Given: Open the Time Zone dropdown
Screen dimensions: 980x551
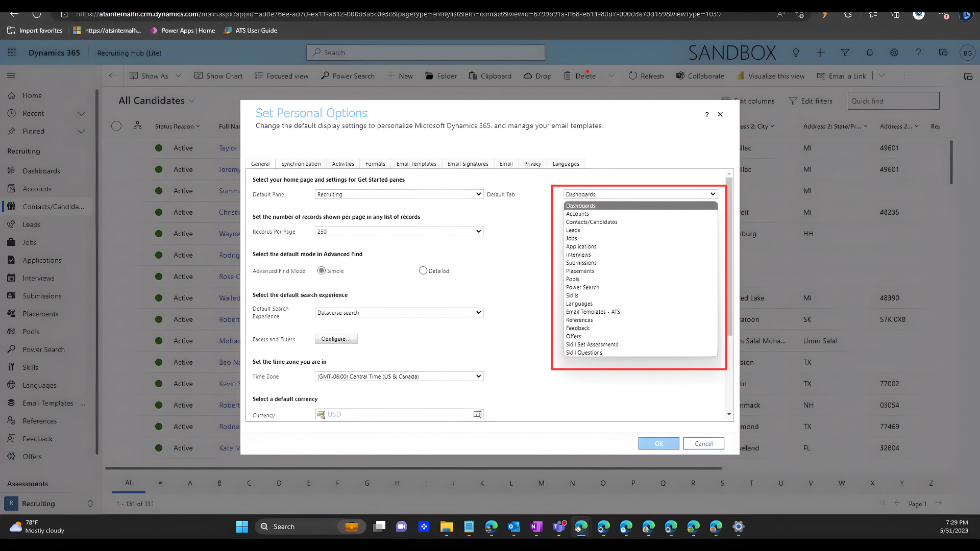Looking at the screenshot, I should pyautogui.click(x=399, y=376).
